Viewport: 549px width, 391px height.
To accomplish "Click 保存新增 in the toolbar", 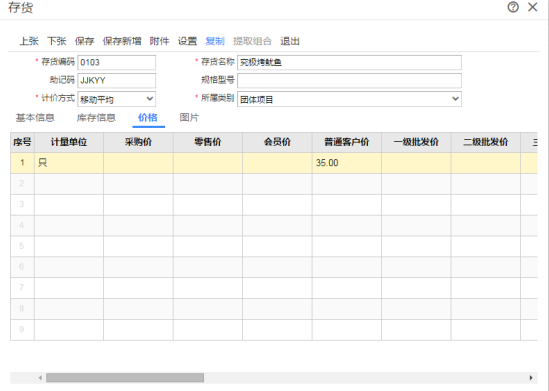I will pyautogui.click(x=122, y=41).
